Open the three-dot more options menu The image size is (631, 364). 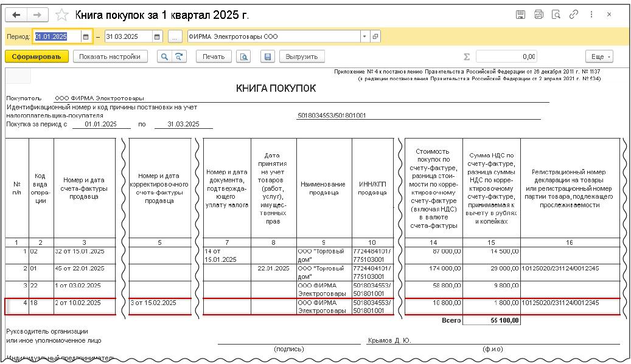coord(591,14)
